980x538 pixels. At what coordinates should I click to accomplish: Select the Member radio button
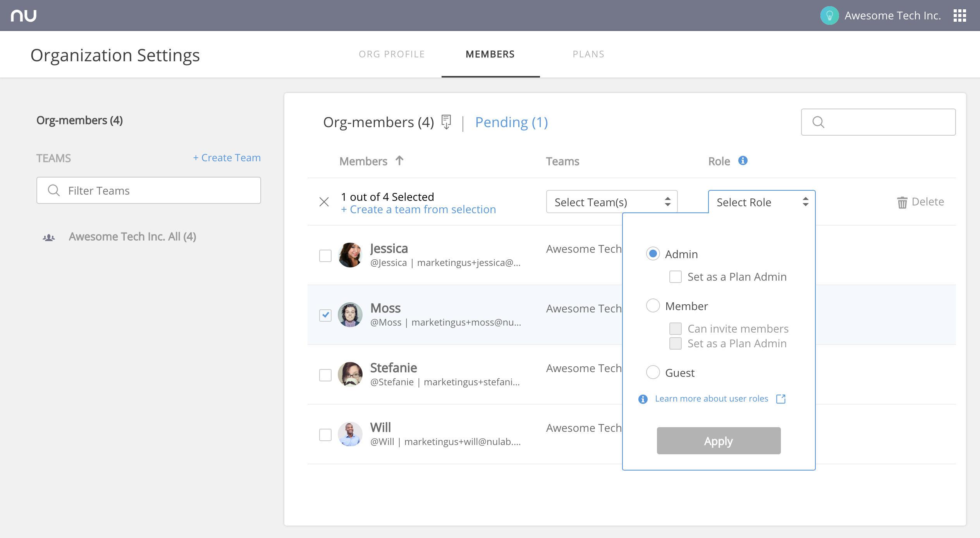(653, 306)
